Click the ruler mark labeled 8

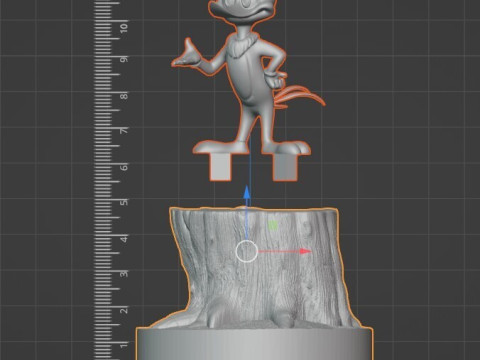124,96
